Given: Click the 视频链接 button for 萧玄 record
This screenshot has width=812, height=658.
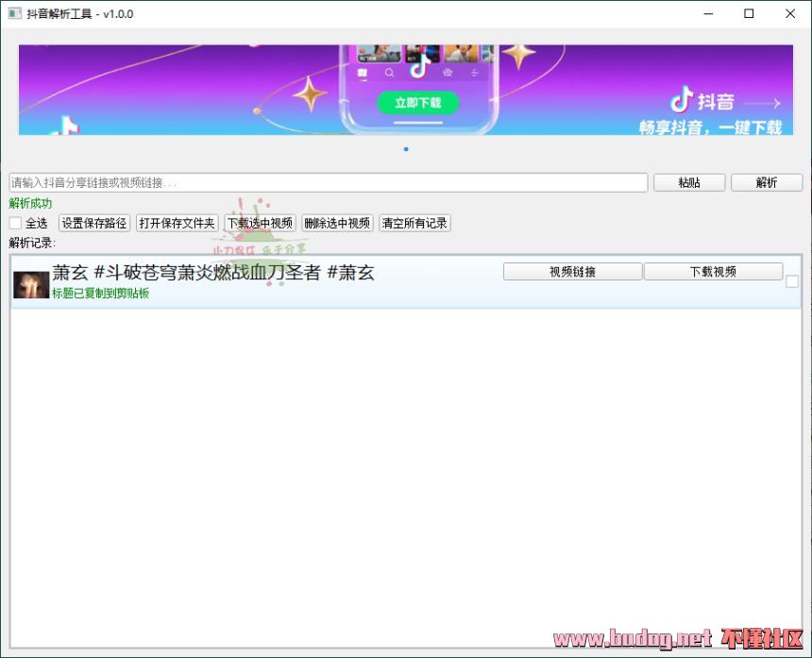Looking at the screenshot, I should (x=573, y=271).
